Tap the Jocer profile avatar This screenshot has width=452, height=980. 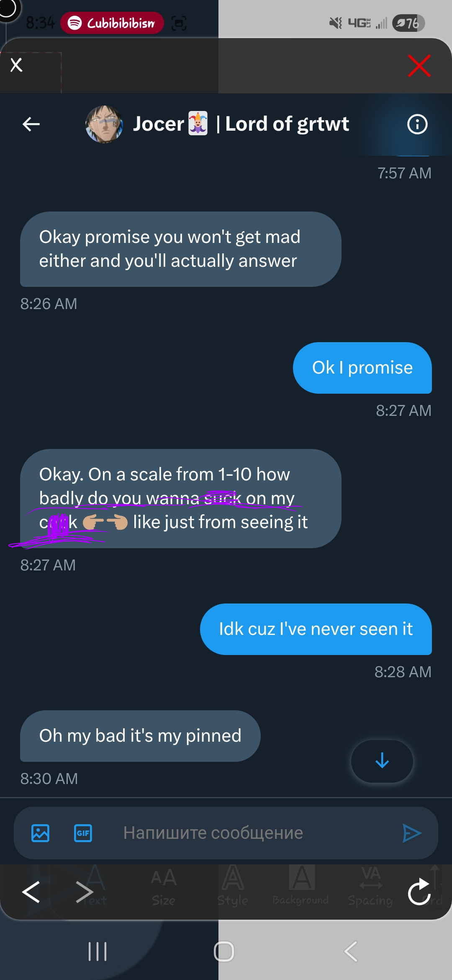pos(104,124)
